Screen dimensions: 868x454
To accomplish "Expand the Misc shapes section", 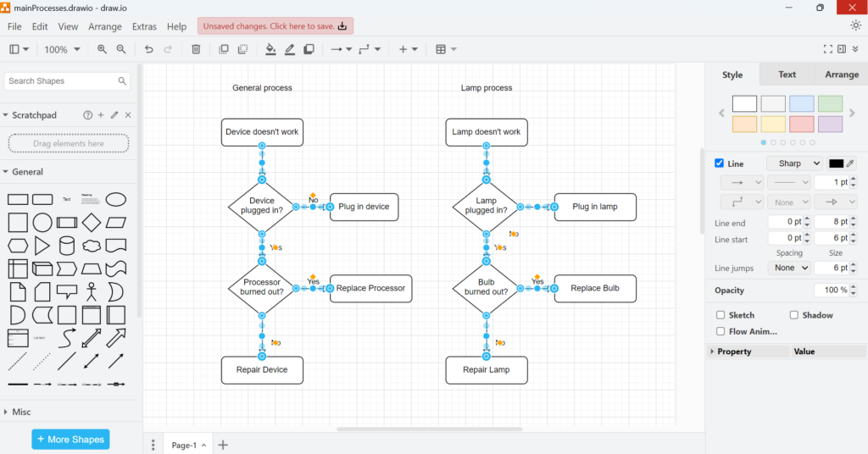I will (21, 412).
